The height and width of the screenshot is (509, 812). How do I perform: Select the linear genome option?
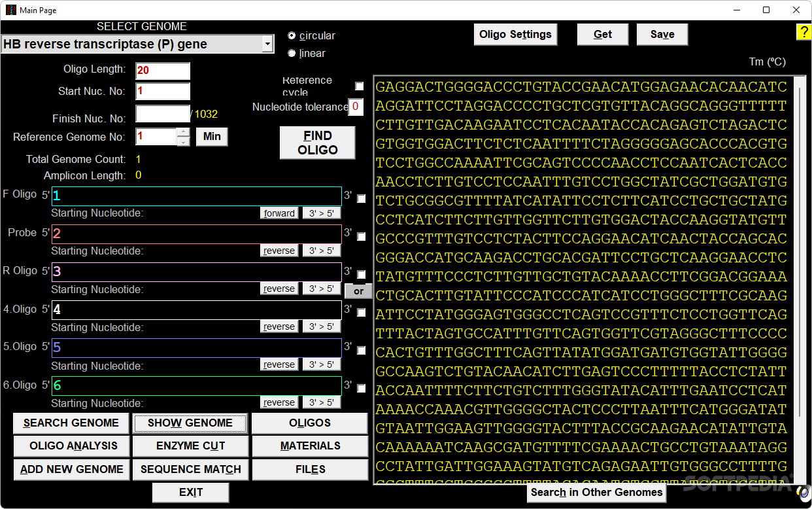coord(292,53)
